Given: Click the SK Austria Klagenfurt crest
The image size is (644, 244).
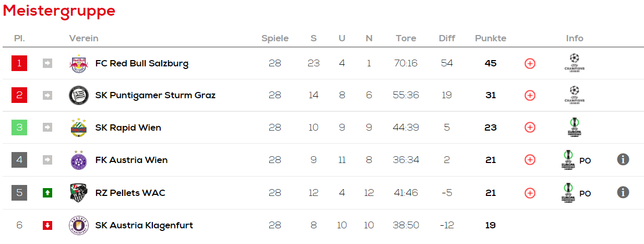Looking at the screenshot, I should tap(79, 225).
